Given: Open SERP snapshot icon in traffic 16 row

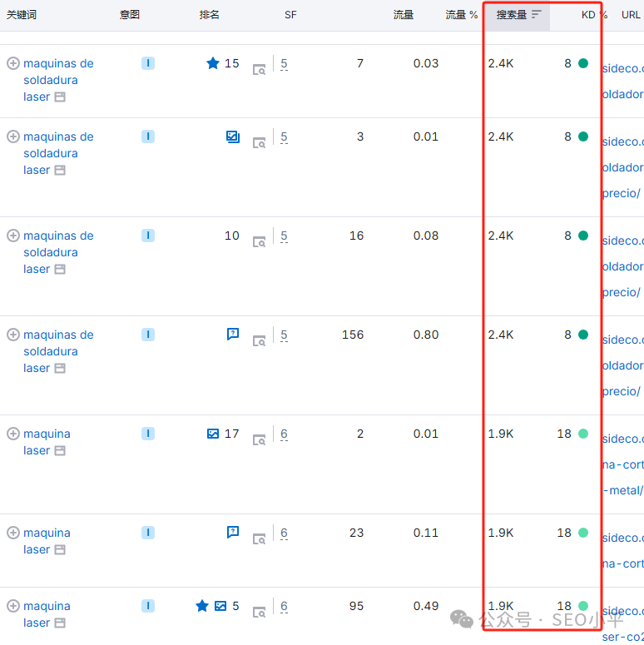Looking at the screenshot, I should coord(259,242).
